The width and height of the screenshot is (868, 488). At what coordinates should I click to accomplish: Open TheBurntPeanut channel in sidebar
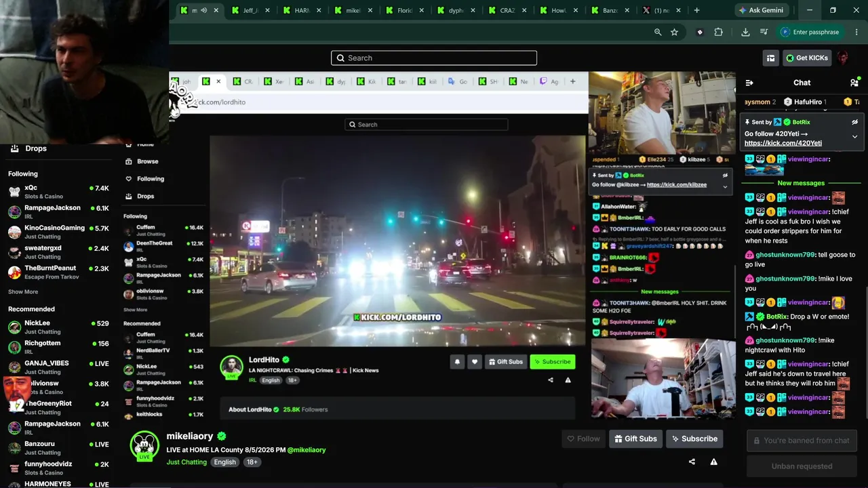tap(58, 272)
